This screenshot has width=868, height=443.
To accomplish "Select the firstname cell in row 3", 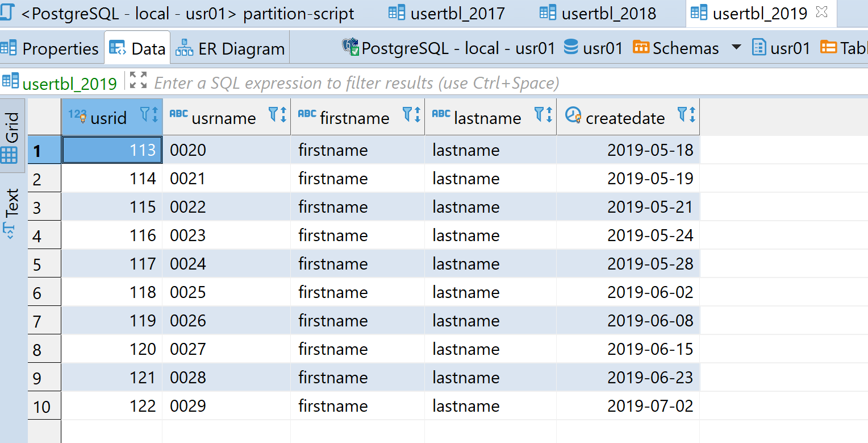I will coord(357,207).
